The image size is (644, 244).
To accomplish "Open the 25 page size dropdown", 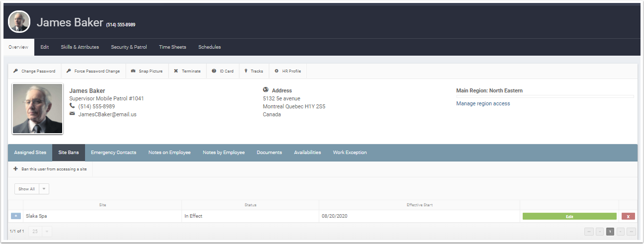I will [40, 231].
